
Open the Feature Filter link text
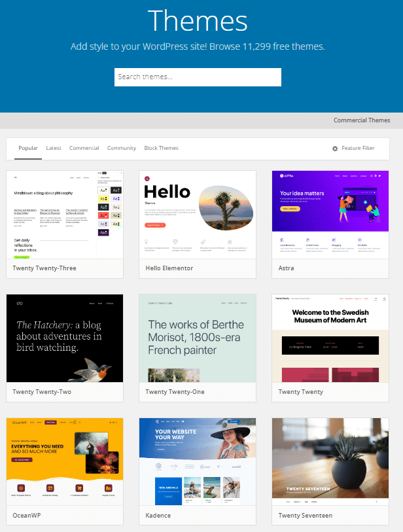coord(358,149)
